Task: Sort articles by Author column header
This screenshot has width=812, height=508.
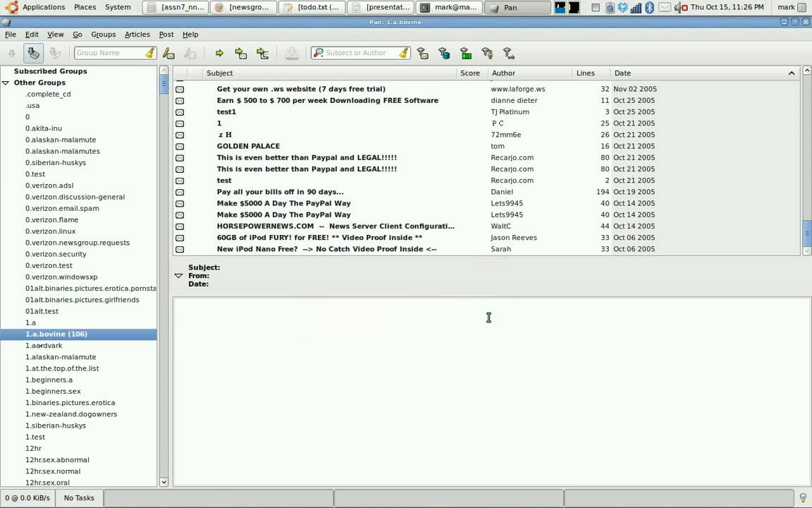Action: click(x=530, y=73)
